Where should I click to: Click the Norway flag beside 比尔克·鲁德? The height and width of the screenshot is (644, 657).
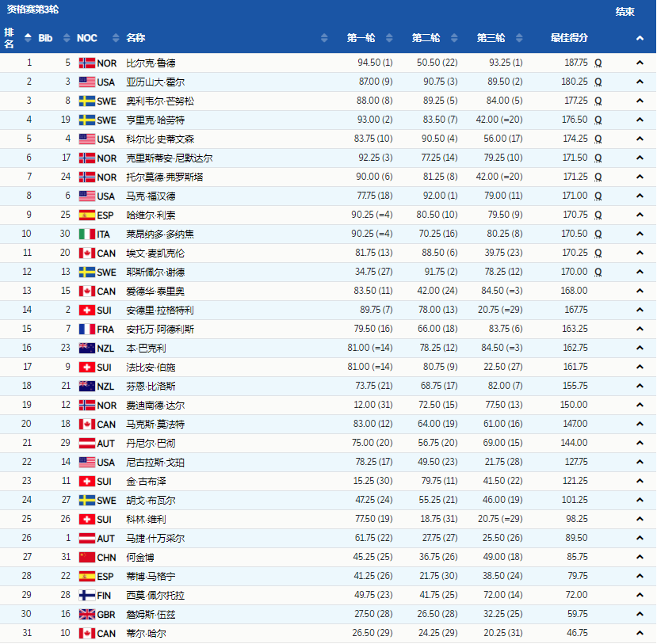[87, 62]
